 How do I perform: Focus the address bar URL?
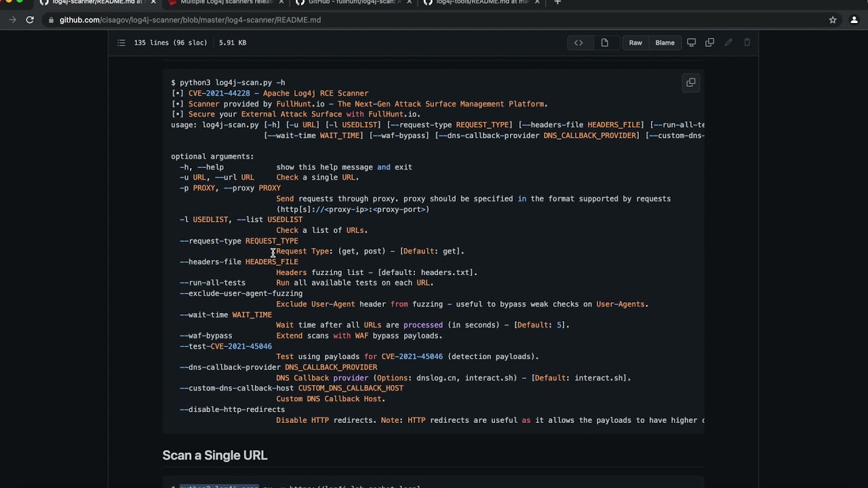coord(190,20)
